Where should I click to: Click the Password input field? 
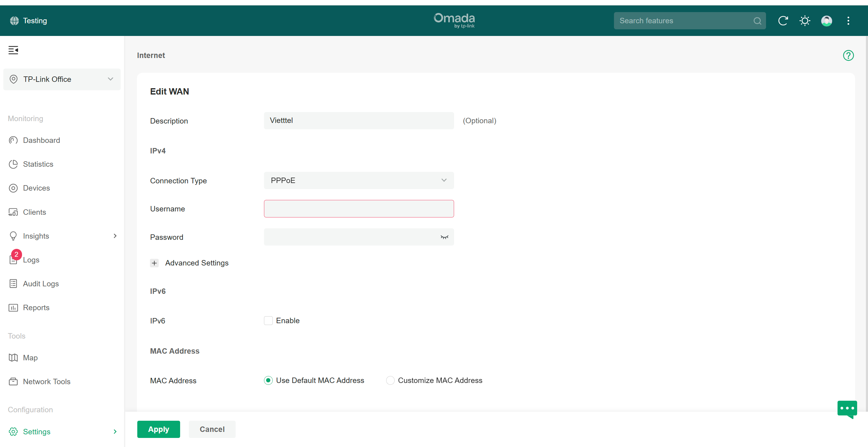(358, 237)
